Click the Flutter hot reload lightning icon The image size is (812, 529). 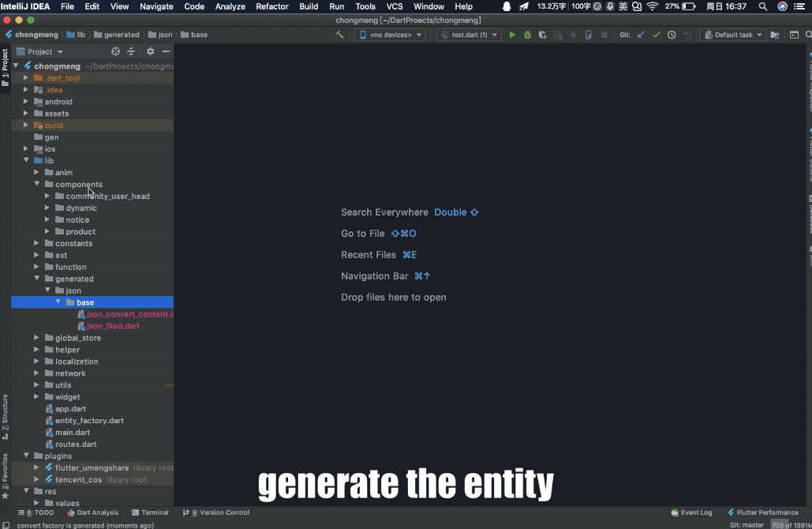573,35
